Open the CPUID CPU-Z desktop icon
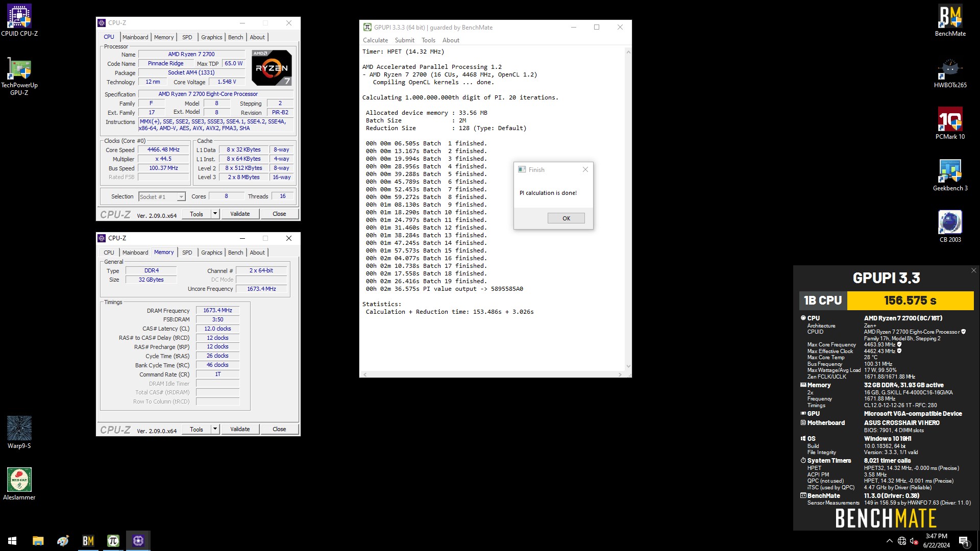 [x=19, y=20]
